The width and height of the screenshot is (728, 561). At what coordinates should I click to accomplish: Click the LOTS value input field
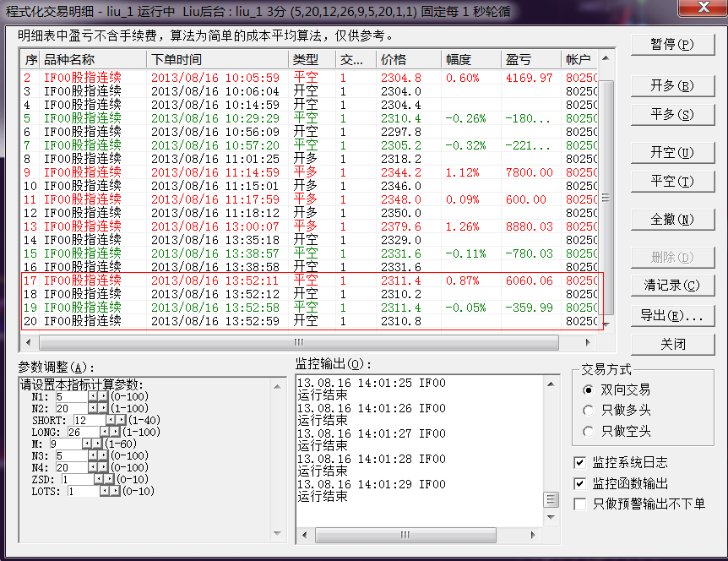pyautogui.click(x=84, y=492)
